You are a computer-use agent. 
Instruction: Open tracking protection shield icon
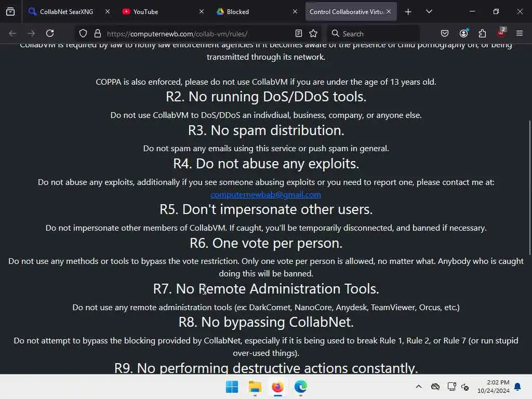[83, 33]
